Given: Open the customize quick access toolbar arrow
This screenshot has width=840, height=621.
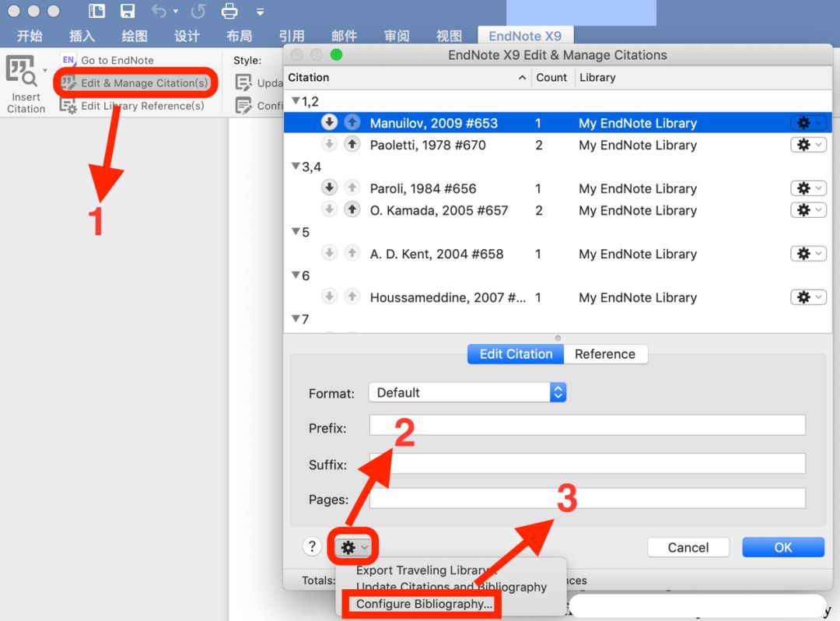Looking at the screenshot, I should [260, 12].
